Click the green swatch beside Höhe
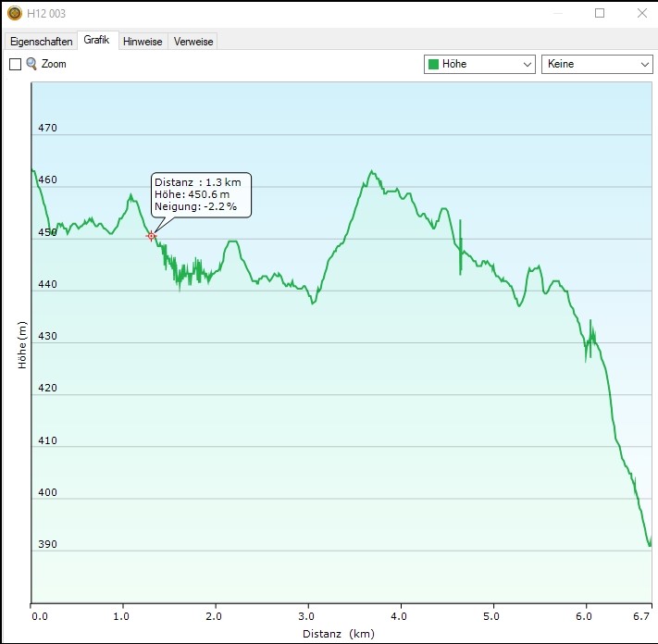The image size is (658, 644). (433, 64)
